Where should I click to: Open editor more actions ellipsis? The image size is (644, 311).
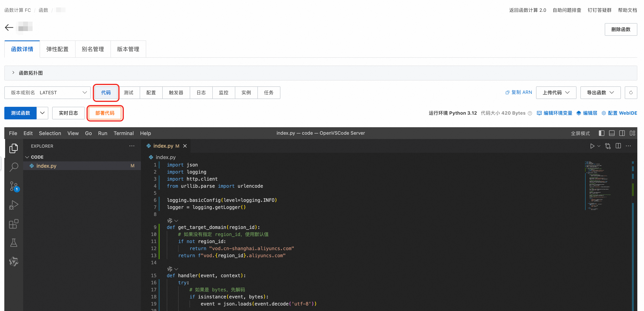click(628, 146)
